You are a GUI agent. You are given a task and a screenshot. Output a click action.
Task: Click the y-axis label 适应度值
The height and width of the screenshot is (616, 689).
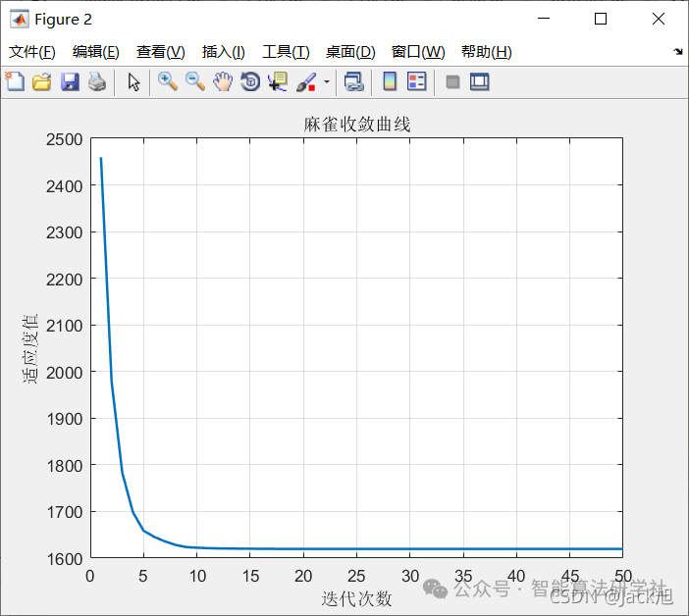30,348
